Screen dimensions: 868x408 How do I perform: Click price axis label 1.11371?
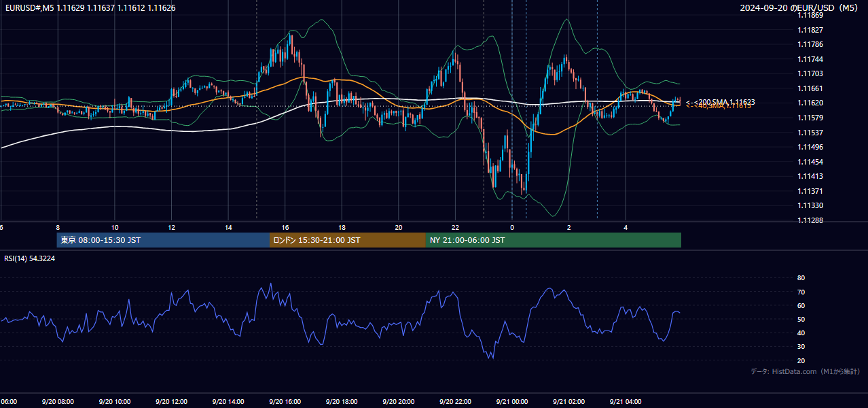(811, 191)
